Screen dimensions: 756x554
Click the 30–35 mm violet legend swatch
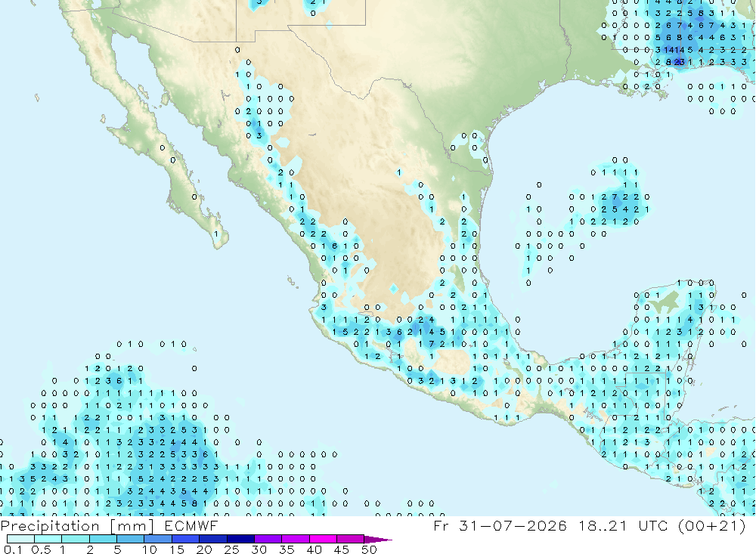click(268, 539)
